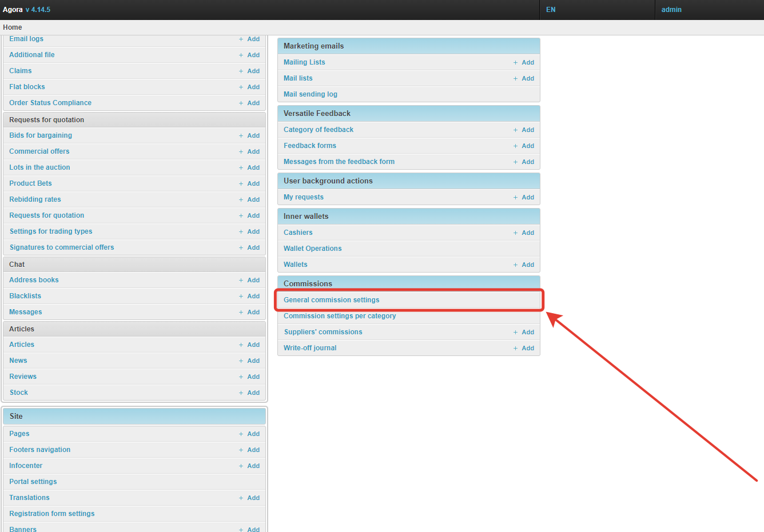Open the admin user menu
This screenshot has width=764, height=532.
(671, 10)
